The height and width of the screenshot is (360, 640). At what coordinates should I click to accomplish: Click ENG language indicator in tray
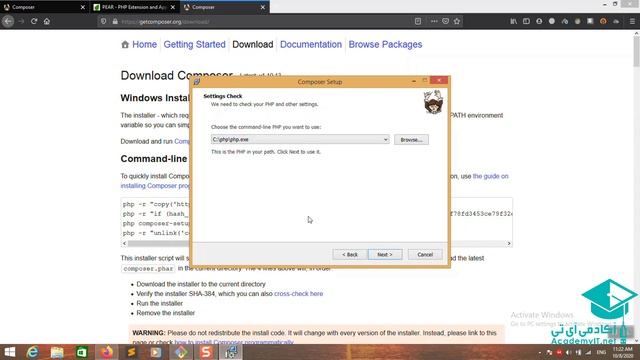(x=601, y=352)
